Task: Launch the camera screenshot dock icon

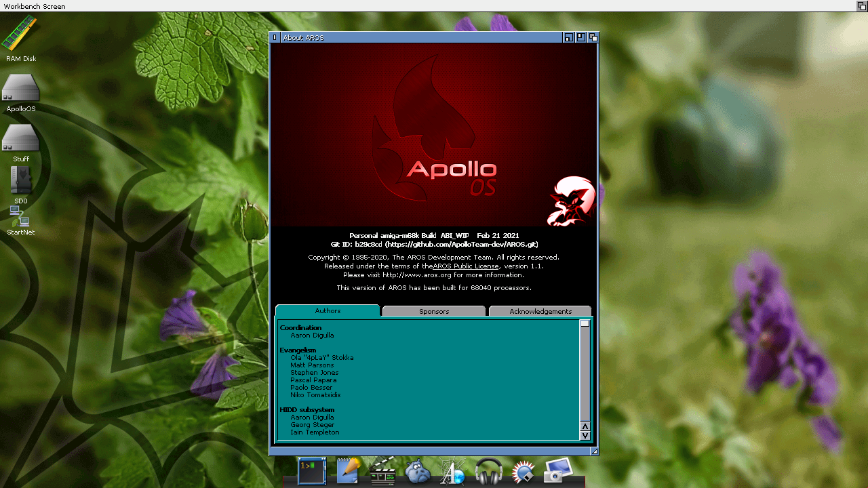Action: [557, 471]
